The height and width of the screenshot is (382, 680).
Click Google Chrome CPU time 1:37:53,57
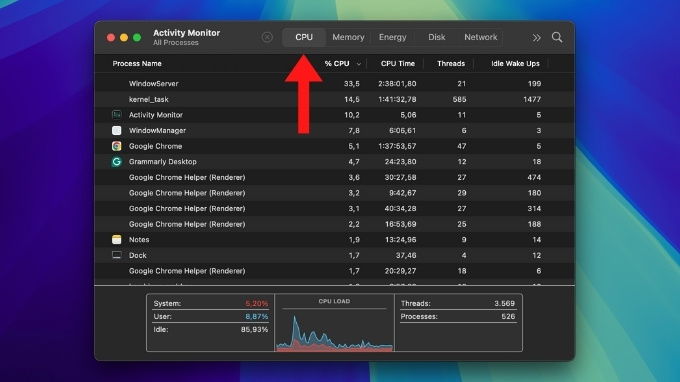coord(397,146)
